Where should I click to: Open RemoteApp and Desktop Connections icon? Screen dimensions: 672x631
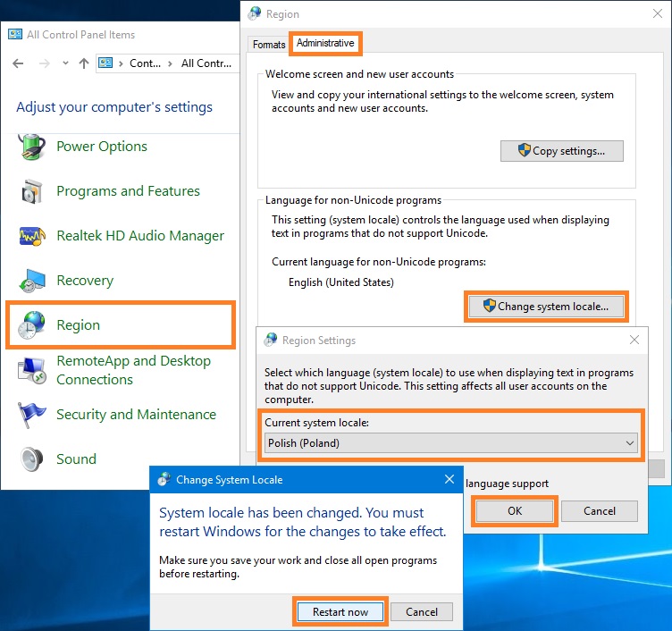(x=31, y=370)
